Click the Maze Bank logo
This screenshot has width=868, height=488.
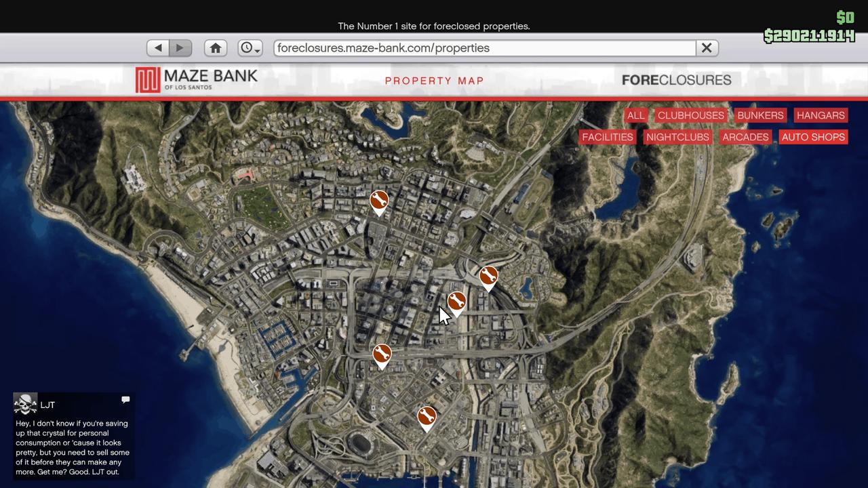point(197,79)
